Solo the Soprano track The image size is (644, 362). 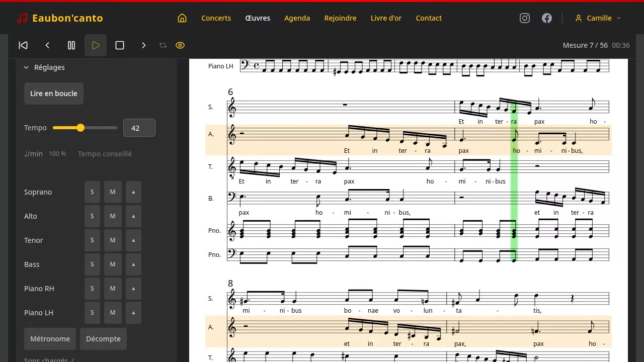click(92, 192)
